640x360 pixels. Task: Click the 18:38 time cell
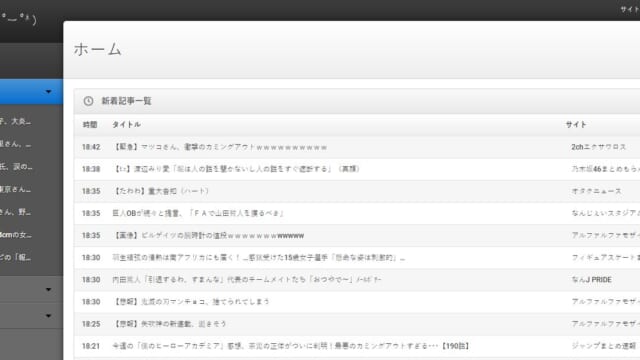click(91, 169)
